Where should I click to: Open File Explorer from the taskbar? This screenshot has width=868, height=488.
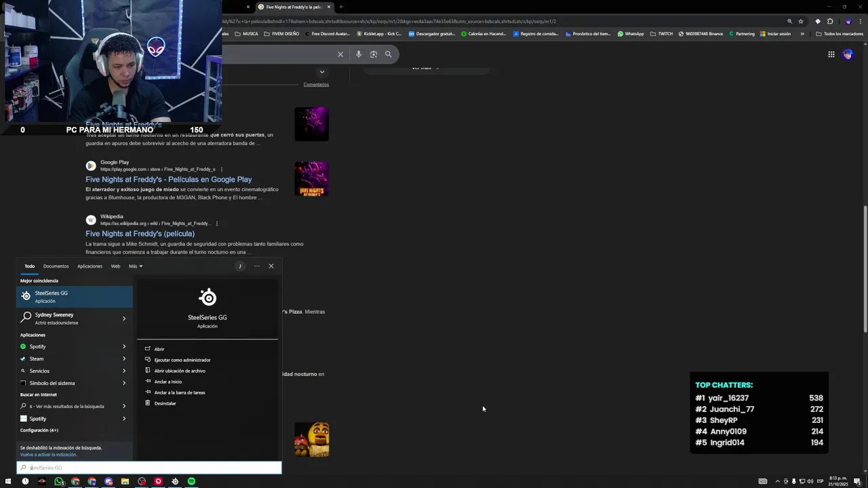click(x=125, y=481)
